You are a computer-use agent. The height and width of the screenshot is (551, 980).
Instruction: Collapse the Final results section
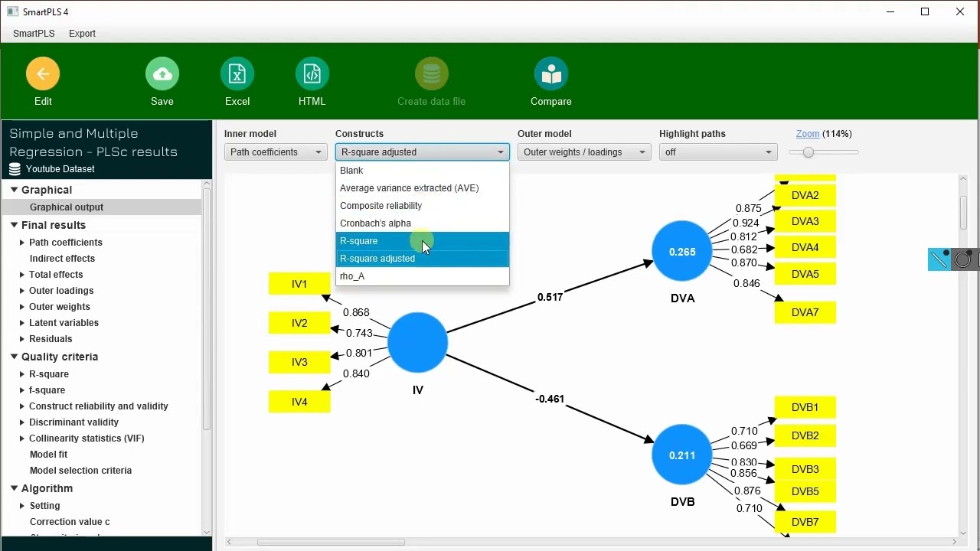tap(14, 225)
